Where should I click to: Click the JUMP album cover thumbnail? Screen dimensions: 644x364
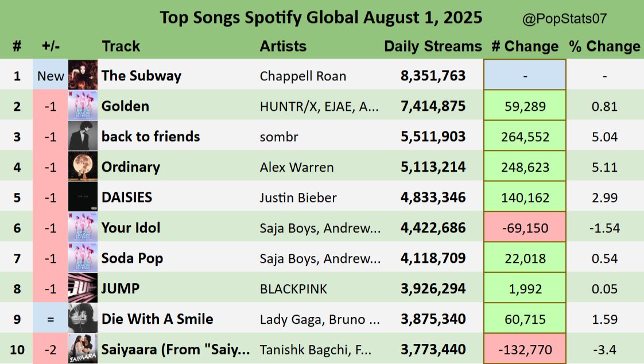pyautogui.click(x=83, y=288)
